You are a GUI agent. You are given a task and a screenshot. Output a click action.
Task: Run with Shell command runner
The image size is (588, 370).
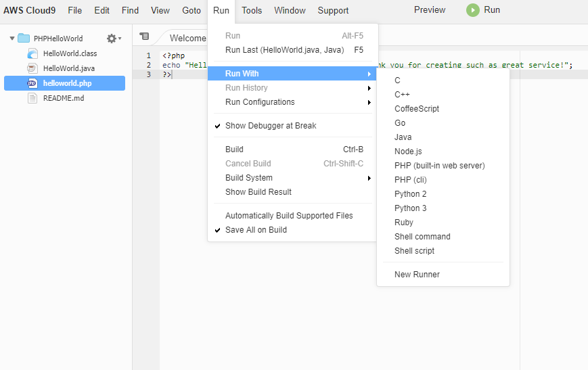(443, 237)
